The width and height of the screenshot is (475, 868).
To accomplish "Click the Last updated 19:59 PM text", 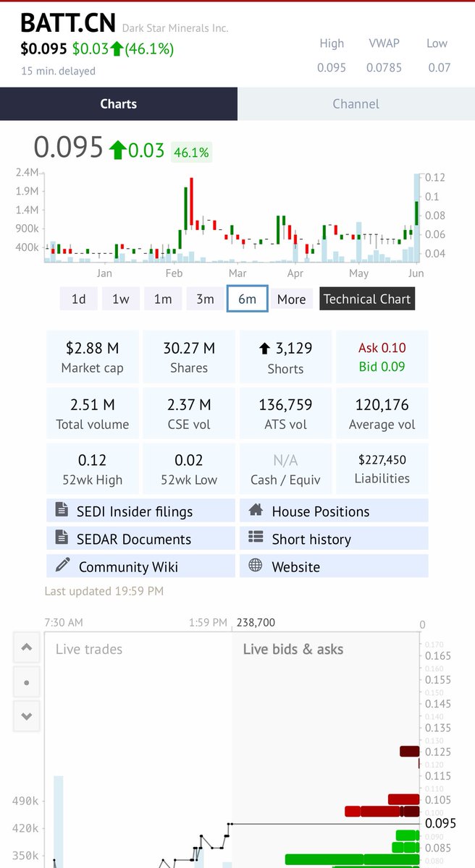I will pyautogui.click(x=104, y=591).
